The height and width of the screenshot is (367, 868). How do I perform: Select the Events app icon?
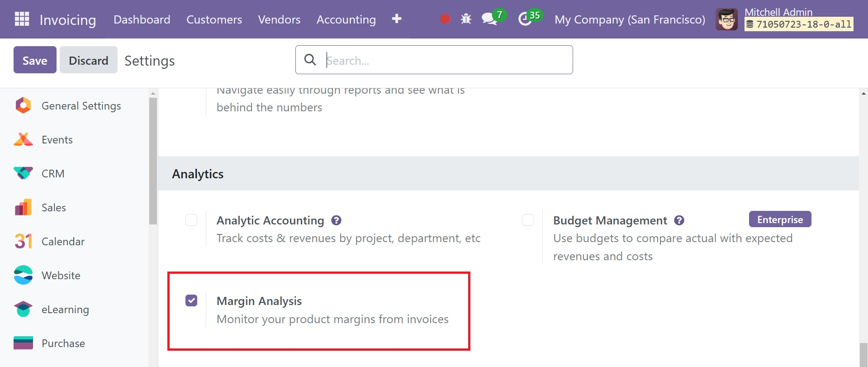click(23, 139)
